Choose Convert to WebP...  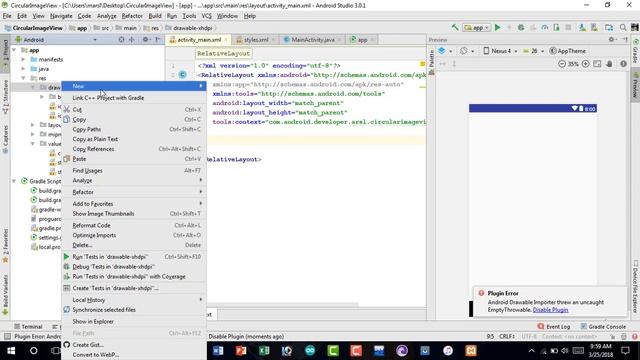(133, 355)
